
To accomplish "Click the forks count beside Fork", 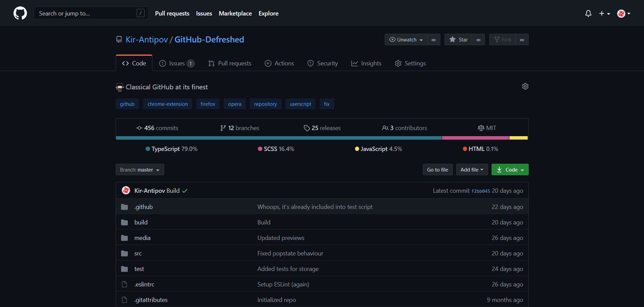I will [522, 39].
